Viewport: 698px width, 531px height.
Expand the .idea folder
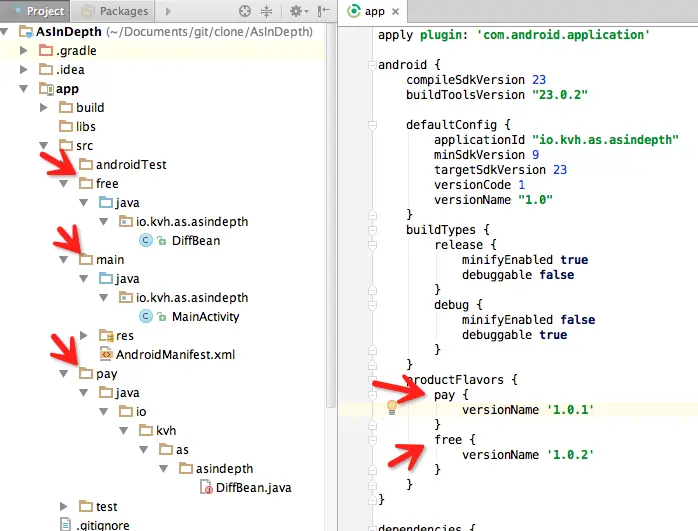click(24, 69)
